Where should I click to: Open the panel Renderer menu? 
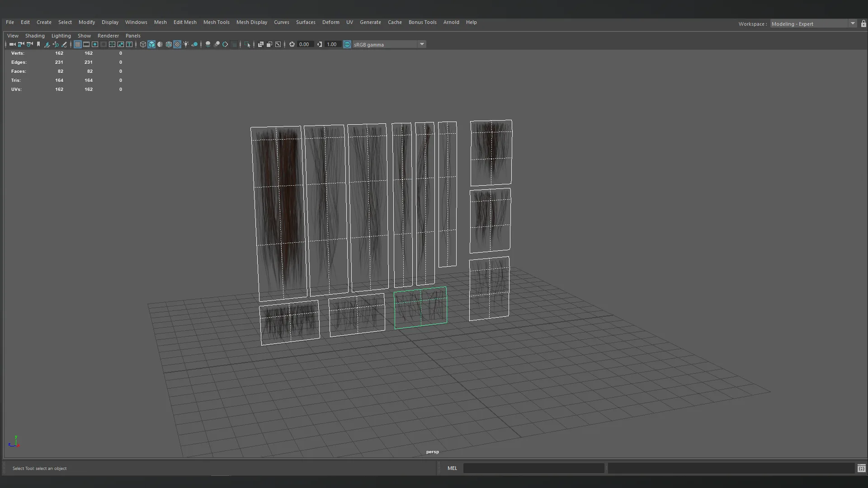coord(108,36)
